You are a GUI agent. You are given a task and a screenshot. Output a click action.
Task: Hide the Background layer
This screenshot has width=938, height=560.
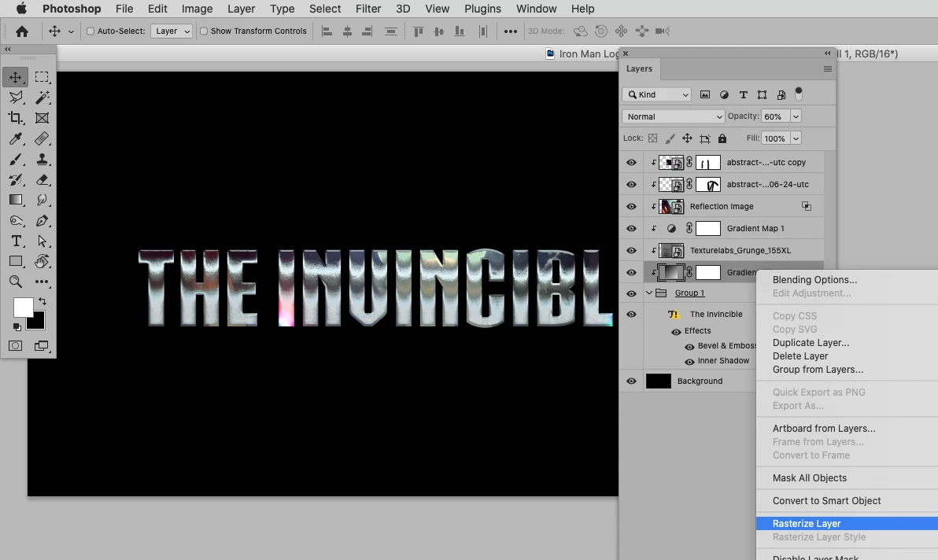pyautogui.click(x=631, y=381)
